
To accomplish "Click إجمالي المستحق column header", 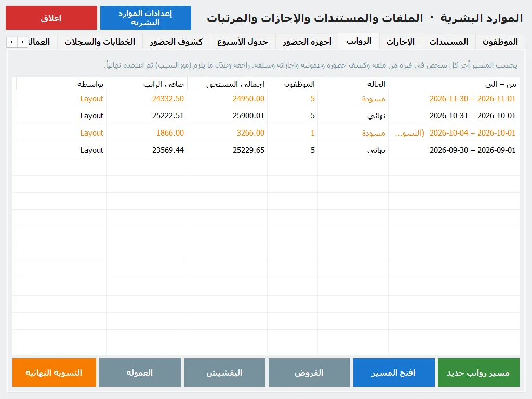I will [x=228, y=84].
